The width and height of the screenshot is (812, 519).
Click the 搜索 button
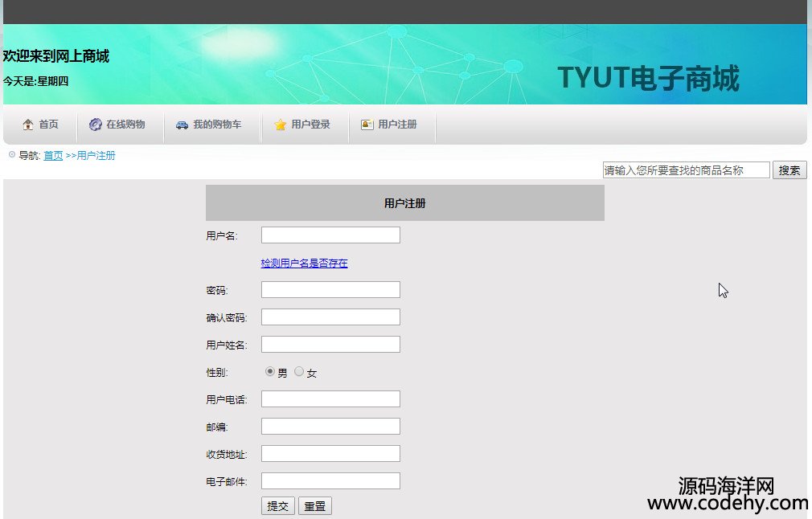coord(789,170)
